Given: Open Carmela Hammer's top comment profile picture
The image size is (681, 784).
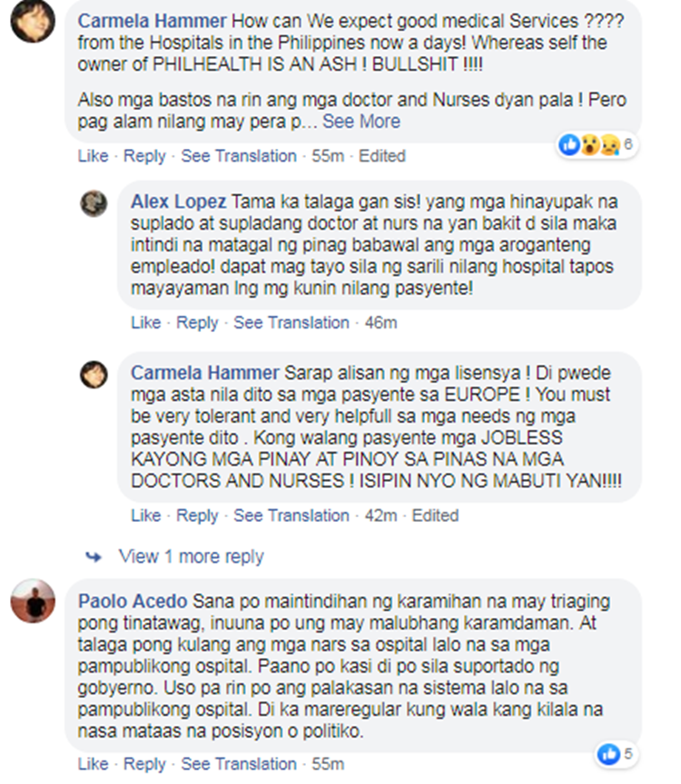Looking at the screenshot, I should pos(33,21).
